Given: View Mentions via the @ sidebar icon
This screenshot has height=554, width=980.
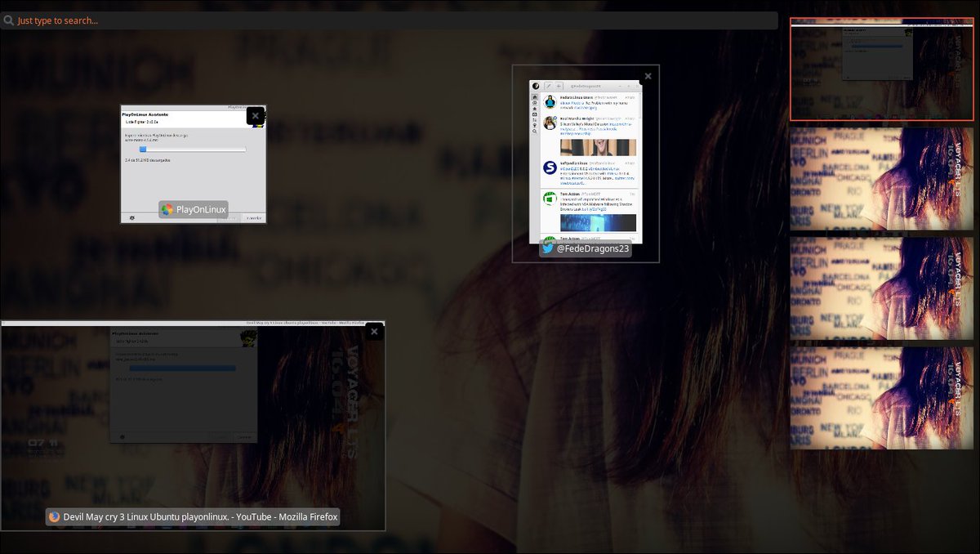Looking at the screenshot, I should pyautogui.click(x=534, y=103).
